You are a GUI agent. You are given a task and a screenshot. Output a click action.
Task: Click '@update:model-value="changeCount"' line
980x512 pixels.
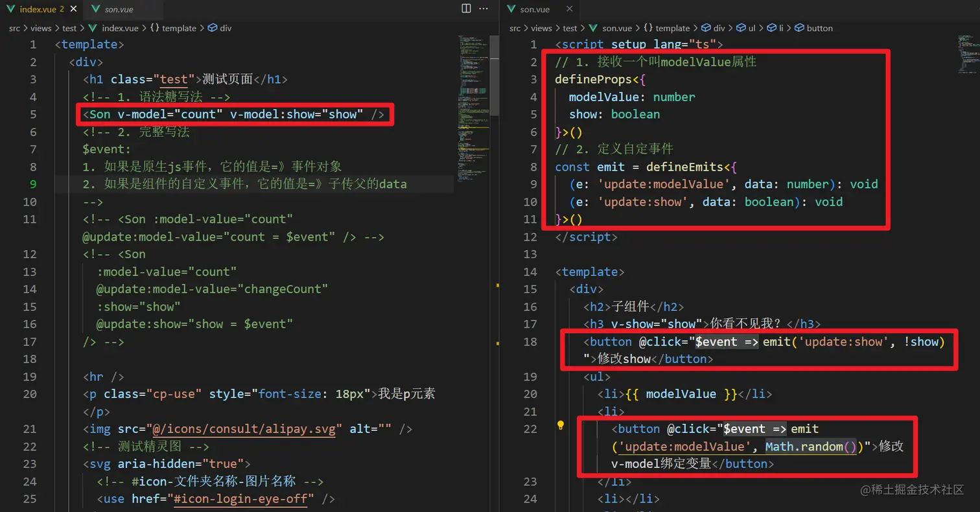click(x=213, y=289)
